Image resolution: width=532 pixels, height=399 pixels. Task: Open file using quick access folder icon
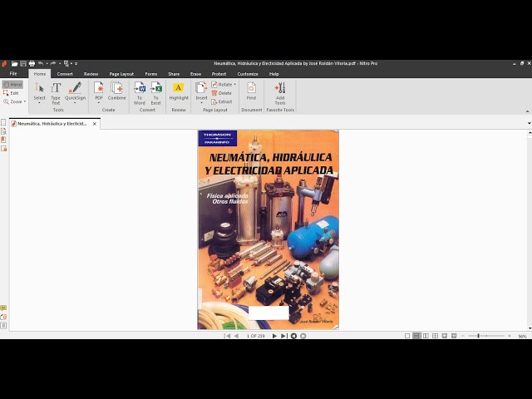pyautogui.click(x=15, y=63)
